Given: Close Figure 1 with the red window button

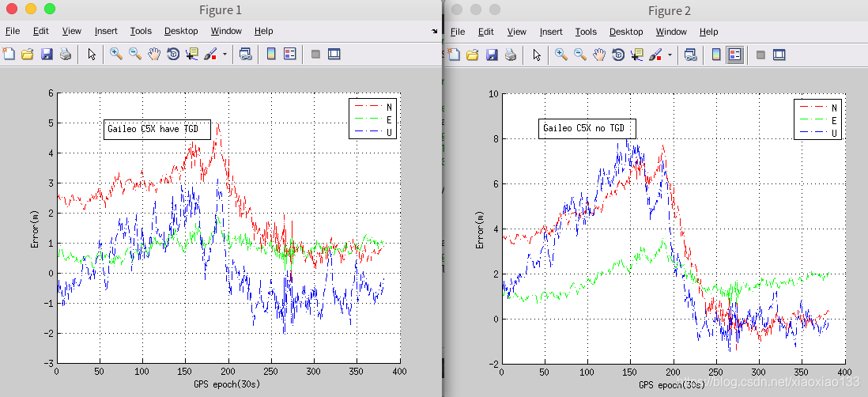Looking at the screenshot, I should pyautogui.click(x=12, y=9).
